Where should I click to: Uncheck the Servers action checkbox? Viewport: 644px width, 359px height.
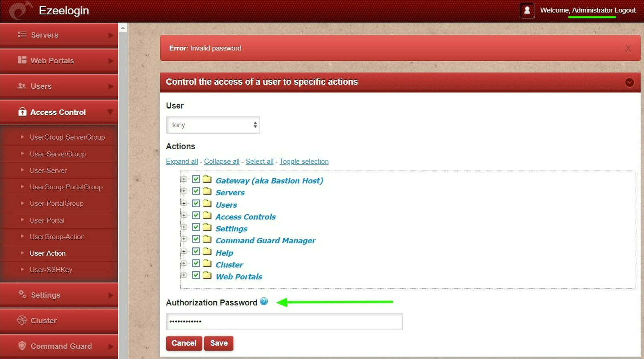[196, 191]
